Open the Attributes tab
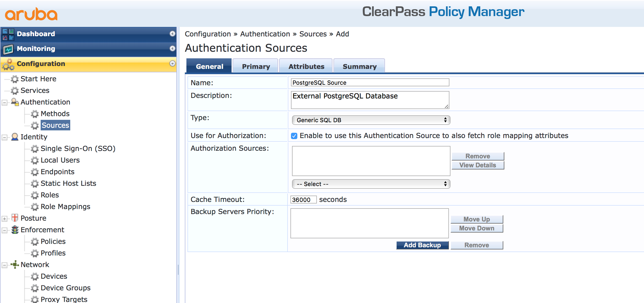This screenshot has height=303, width=644. 306,66
